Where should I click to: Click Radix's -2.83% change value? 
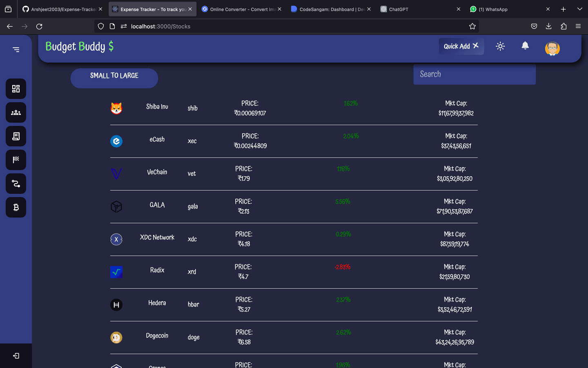click(x=343, y=267)
